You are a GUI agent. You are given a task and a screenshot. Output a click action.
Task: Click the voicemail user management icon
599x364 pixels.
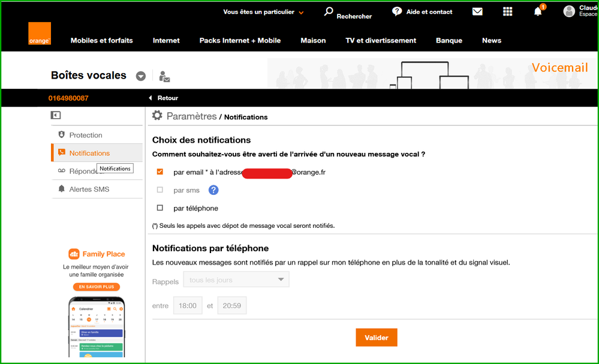coord(164,76)
